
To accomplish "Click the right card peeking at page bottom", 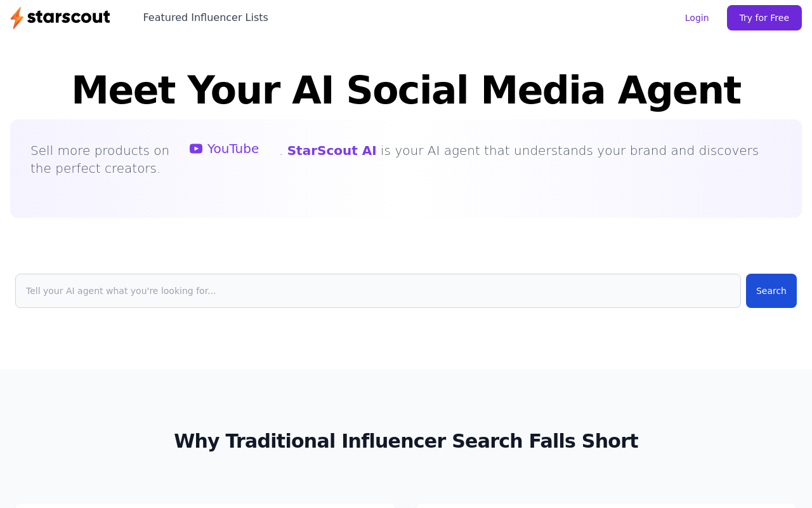I will (606, 505).
